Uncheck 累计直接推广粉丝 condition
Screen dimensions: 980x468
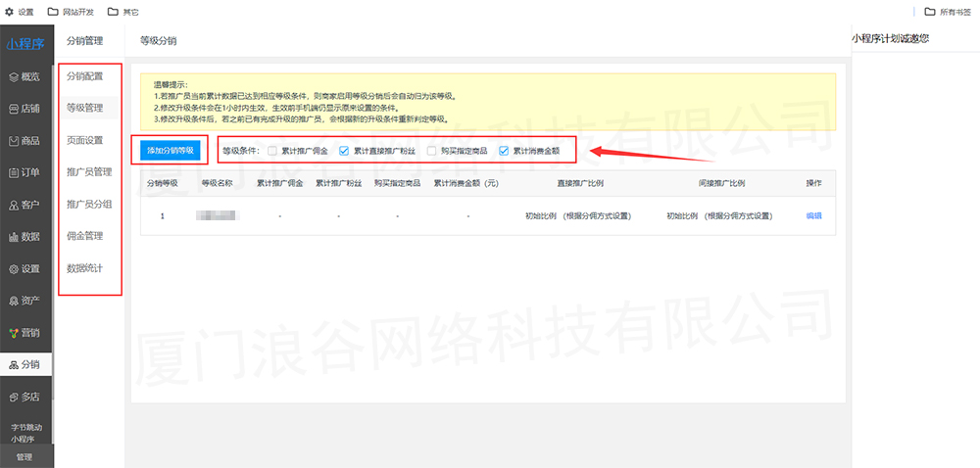click(344, 151)
